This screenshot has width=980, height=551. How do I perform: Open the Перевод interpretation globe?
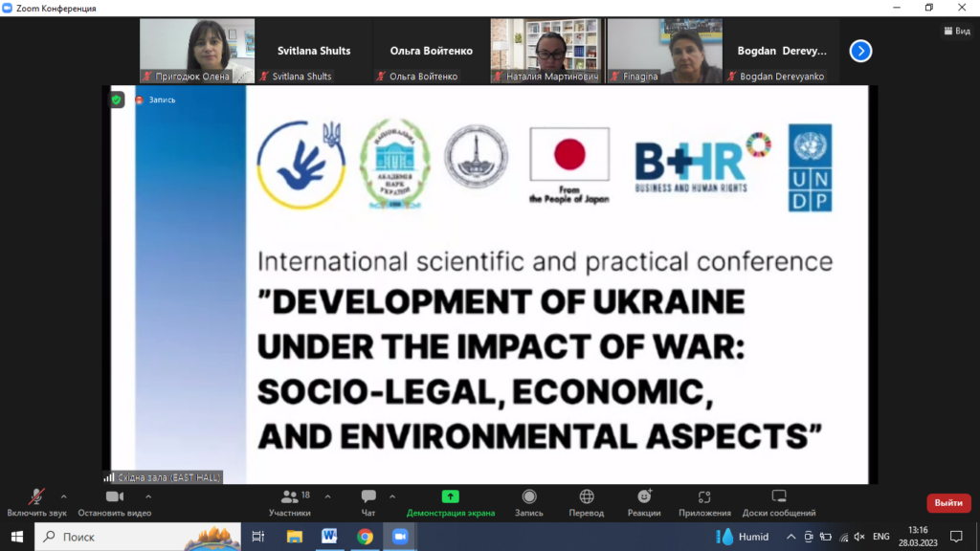pyautogui.click(x=587, y=501)
